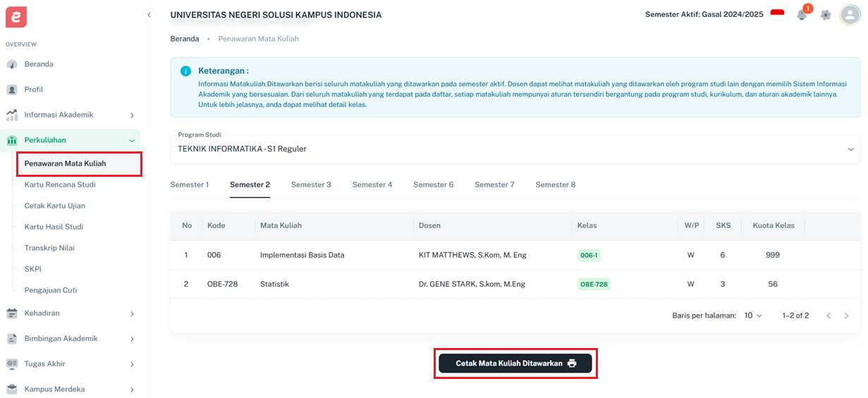This screenshot has width=868, height=398.
Task: Open Pengajuan Cuti in sidebar
Action: tap(51, 290)
